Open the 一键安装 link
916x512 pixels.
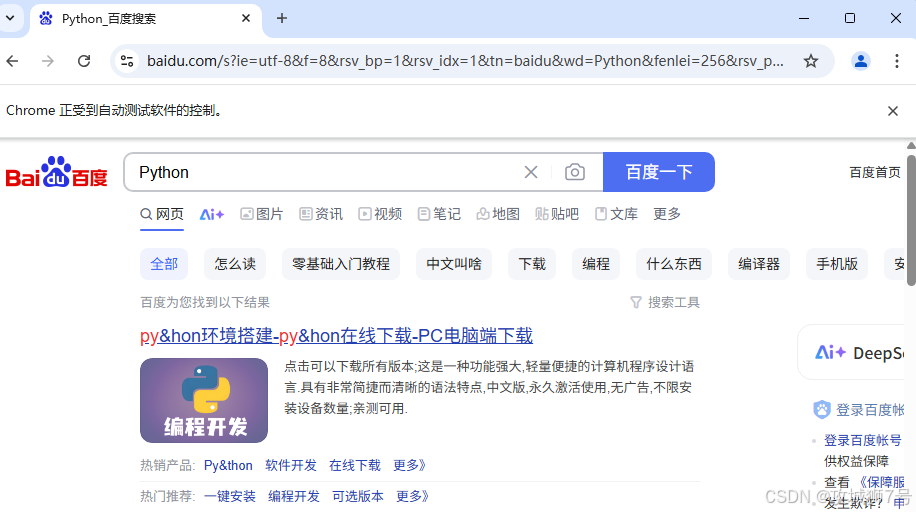point(230,496)
